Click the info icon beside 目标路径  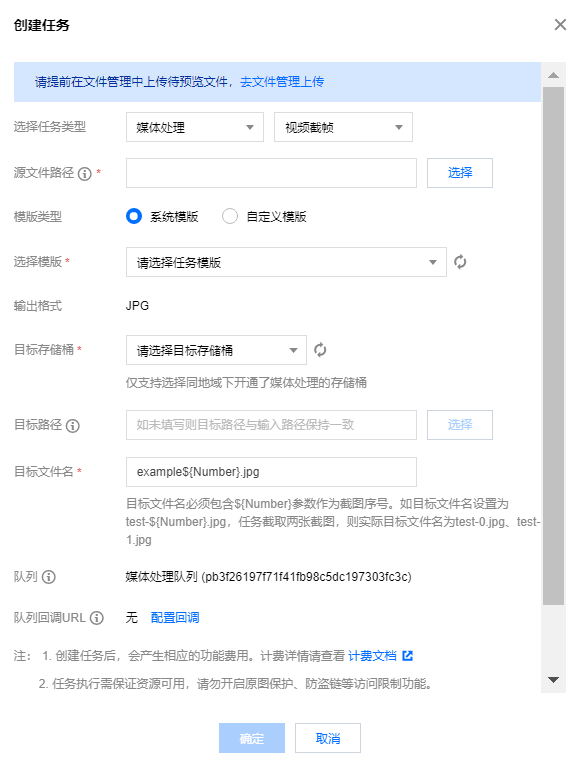pos(73,426)
